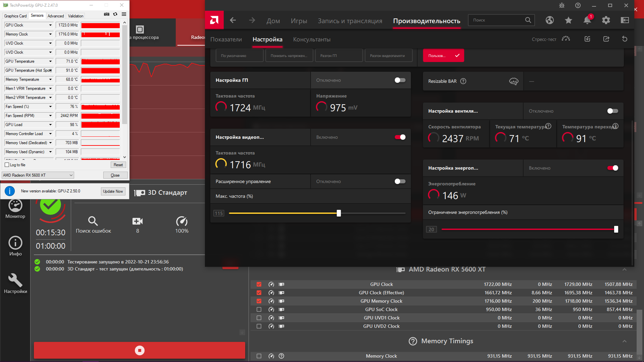
Task: Open Настройки wrench icon in OCCT sidebar
Action: [x=15, y=280]
